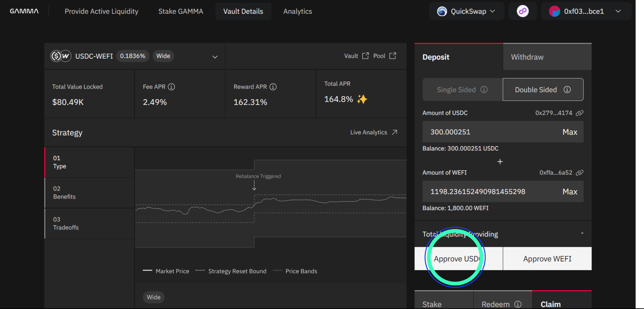Open Provide Active Liquidity page
The width and height of the screenshot is (644, 309).
[101, 11]
